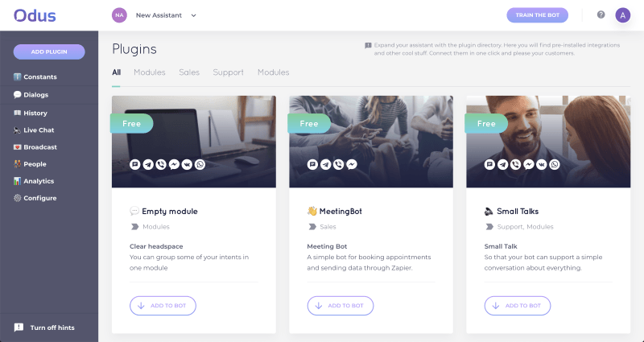This screenshot has width=644, height=342.
Task: Switch to the Sales tab
Action: pyautogui.click(x=189, y=72)
